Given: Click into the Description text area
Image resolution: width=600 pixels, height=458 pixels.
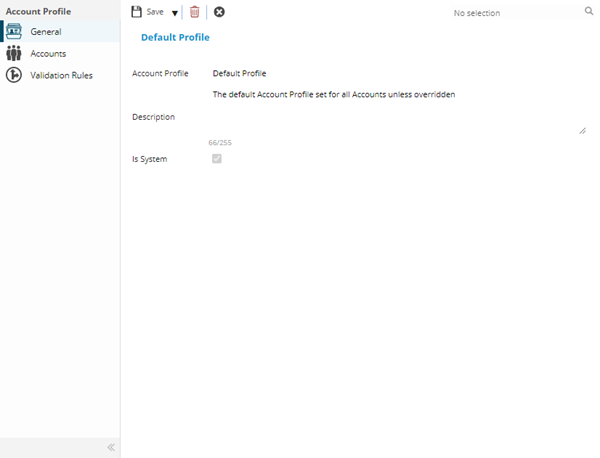Looking at the screenshot, I should click(395, 112).
